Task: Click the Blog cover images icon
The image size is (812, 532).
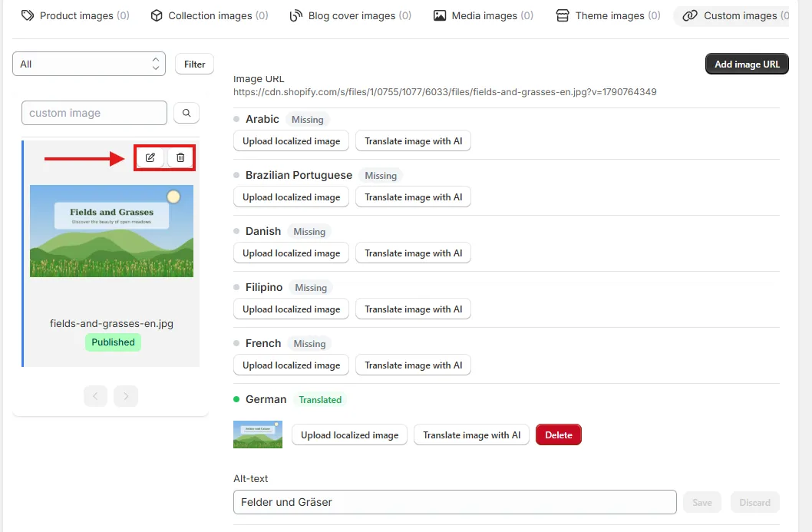Action: (x=295, y=15)
